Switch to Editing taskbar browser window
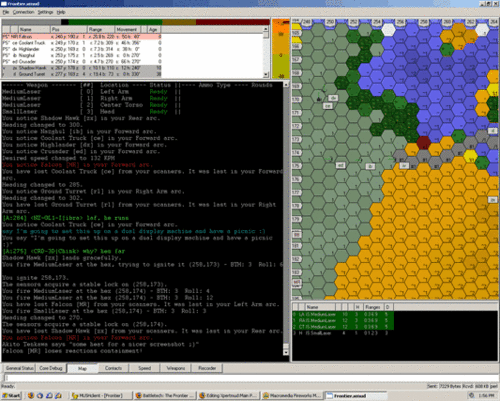Image resolution: width=500 pixels, height=401 pixels. coord(229,395)
